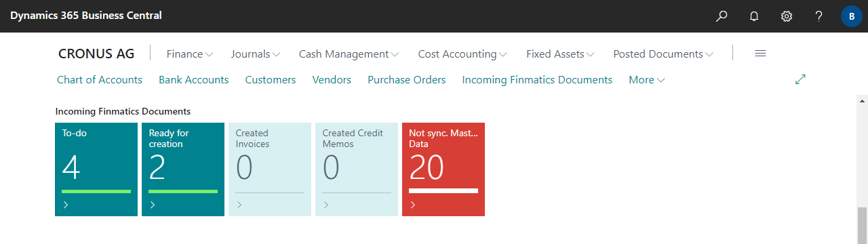
Task: Click the scrollbar up arrow
Action: click(862, 101)
